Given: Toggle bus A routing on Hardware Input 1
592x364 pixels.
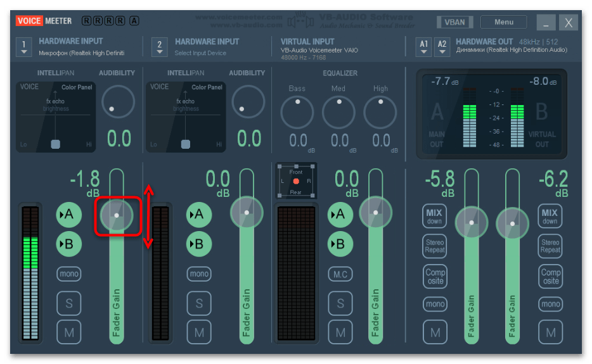Looking at the screenshot, I should 68,215.
